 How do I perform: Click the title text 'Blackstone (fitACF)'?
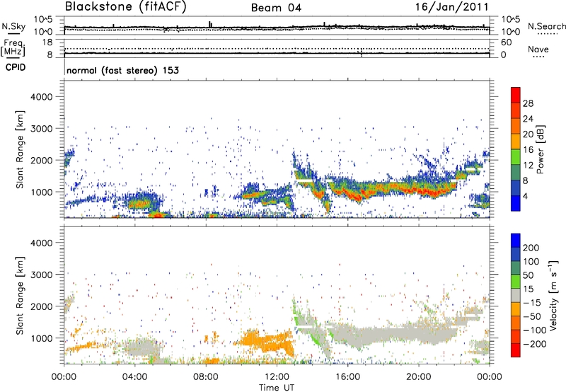[x=126, y=7]
